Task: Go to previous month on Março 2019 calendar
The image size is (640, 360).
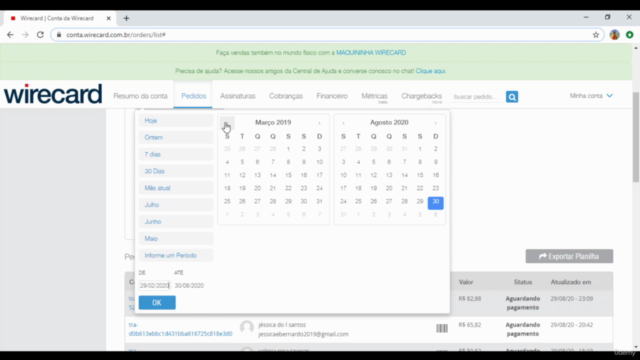Action: 227,122
